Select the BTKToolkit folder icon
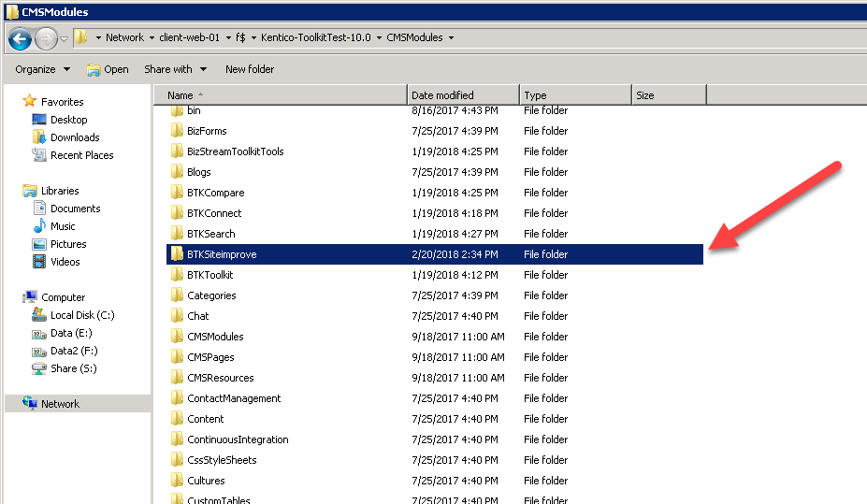867x504 pixels. point(177,274)
